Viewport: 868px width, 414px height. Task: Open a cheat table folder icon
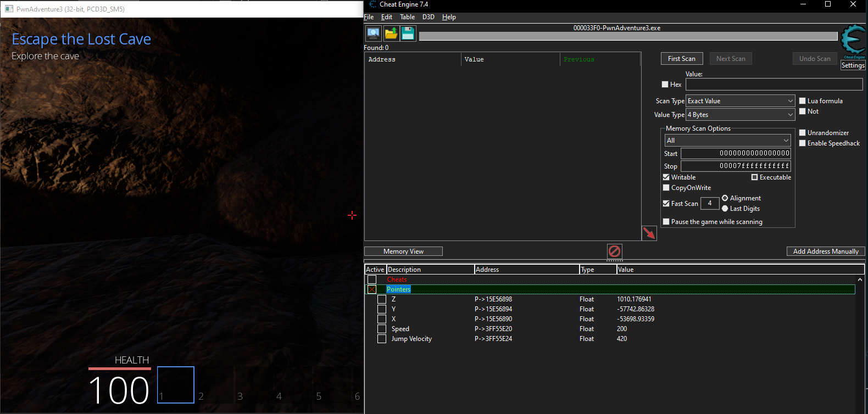[x=391, y=33]
